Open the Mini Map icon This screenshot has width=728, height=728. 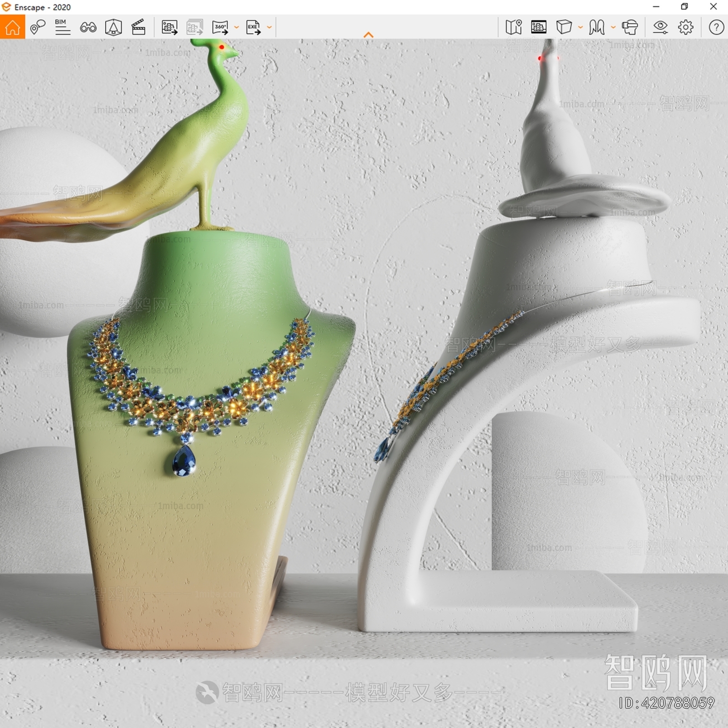pyautogui.click(x=514, y=27)
